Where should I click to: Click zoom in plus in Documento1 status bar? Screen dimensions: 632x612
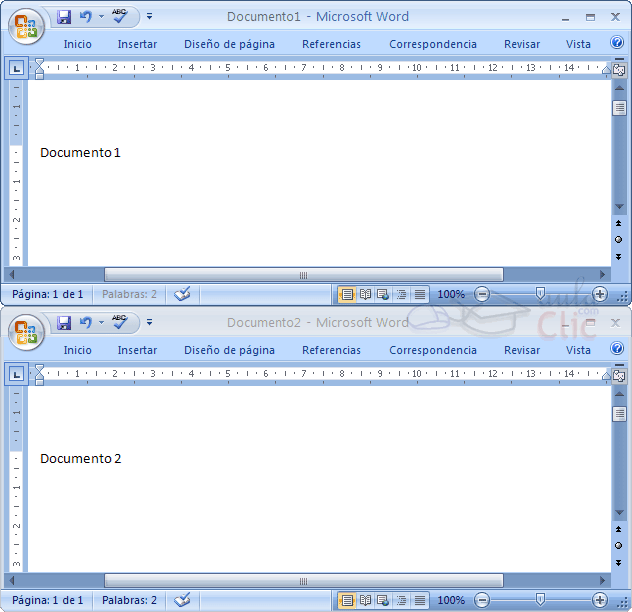point(600,294)
